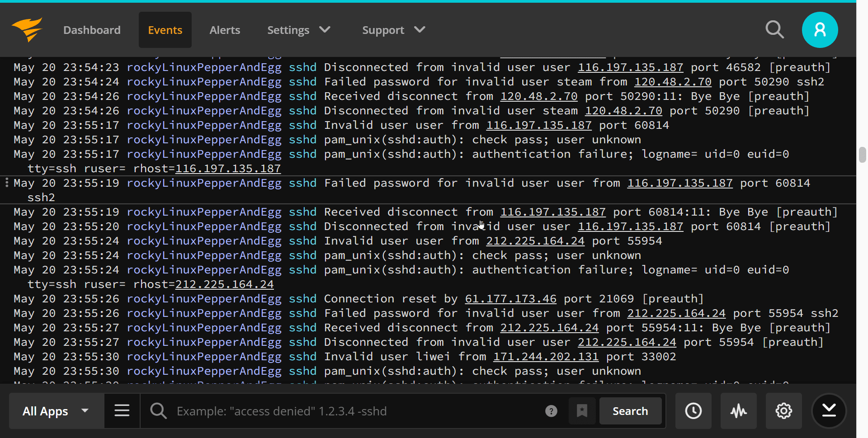Focus the log search input field
Image resolution: width=868 pixels, height=438 pixels.
[357, 411]
